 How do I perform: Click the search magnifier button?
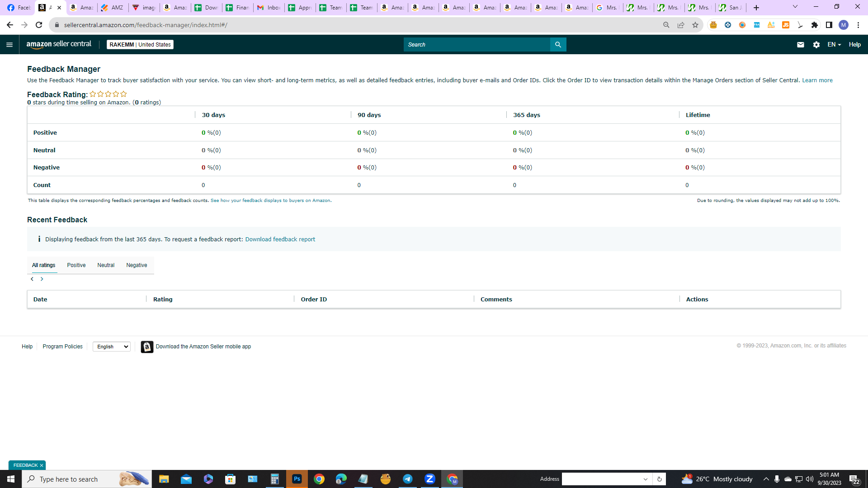click(x=558, y=45)
